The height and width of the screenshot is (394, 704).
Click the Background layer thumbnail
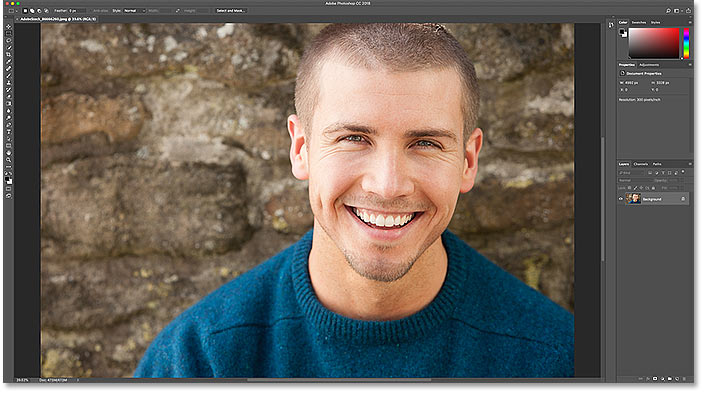click(633, 198)
